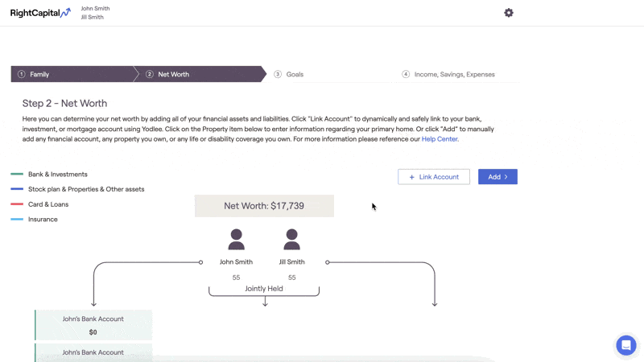
Task: Click the Link Account button
Action: click(x=434, y=177)
